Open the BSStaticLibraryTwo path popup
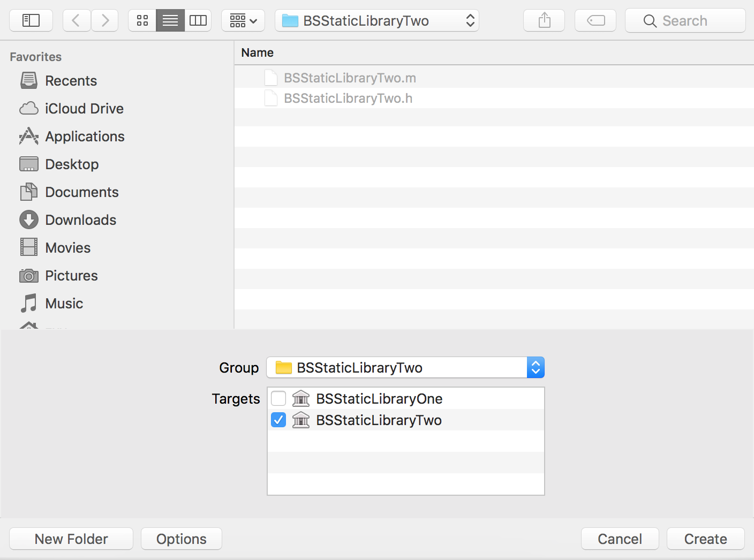The image size is (754, 560). tap(377, 21)
